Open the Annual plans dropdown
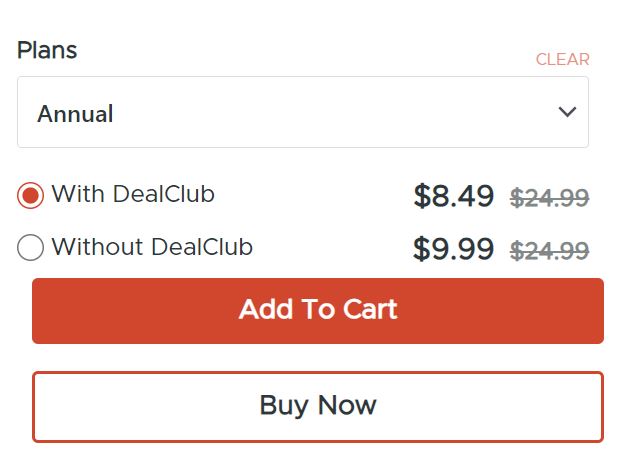Screen dimensions: 621x462 [x=302, y=113]
